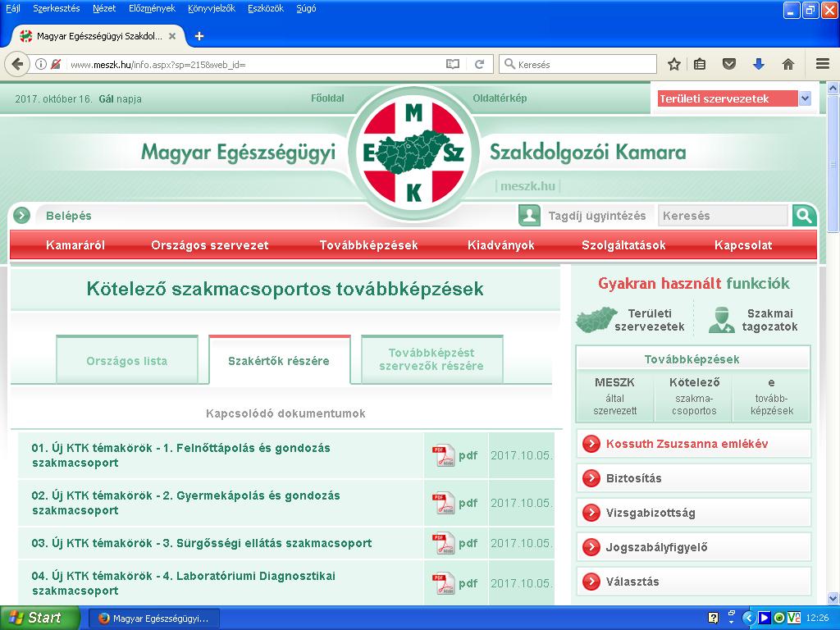Reload the page with refresh icon
Screen dimensions: 840x630
479,64
